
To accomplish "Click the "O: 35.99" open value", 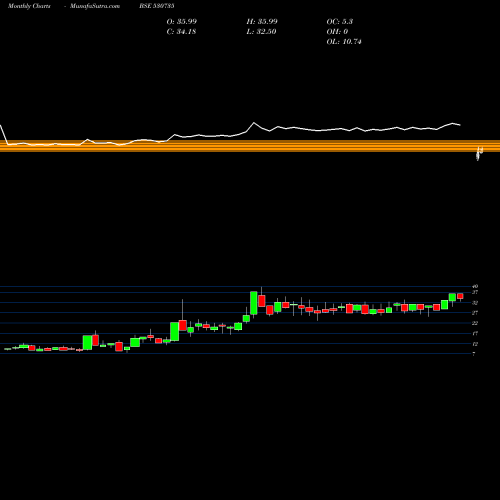I will pyautogui.click(x=182, y=22).
